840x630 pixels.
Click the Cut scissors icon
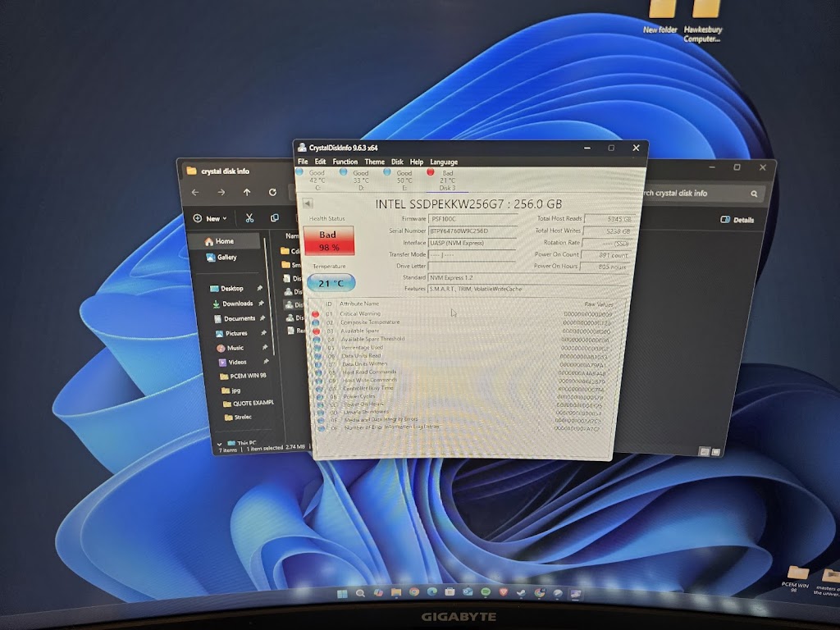(x=249, y=218)
